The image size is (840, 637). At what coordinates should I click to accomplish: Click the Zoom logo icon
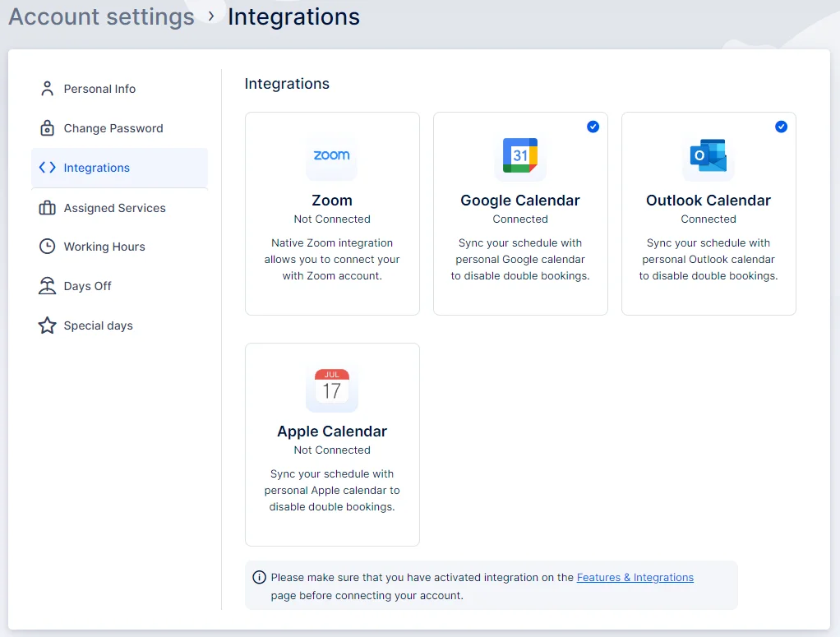click(331, 155)
